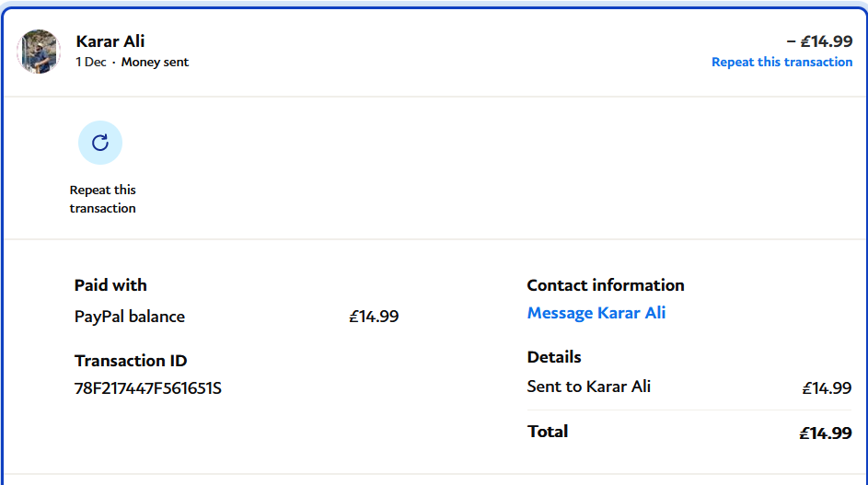This screenshot has width=868, height=485.
Task: Click Karar Ali's profile picture
Action: point(39,52)
